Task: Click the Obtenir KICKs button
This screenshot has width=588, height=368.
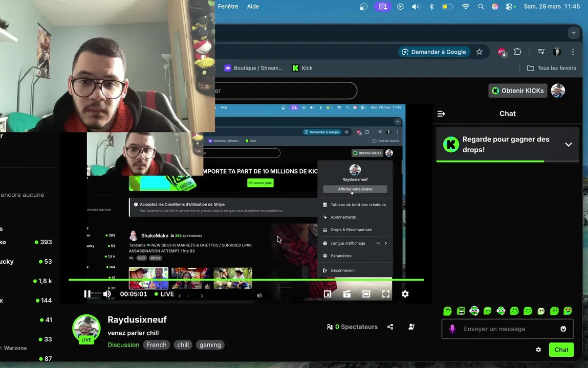Action: pyautogui.click(x=518, y=90)
